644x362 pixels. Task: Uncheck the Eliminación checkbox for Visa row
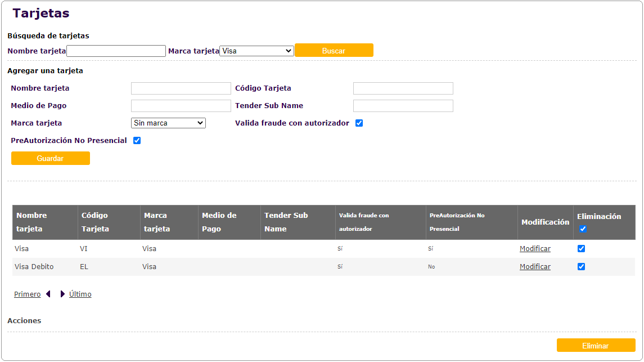[581, 248]
